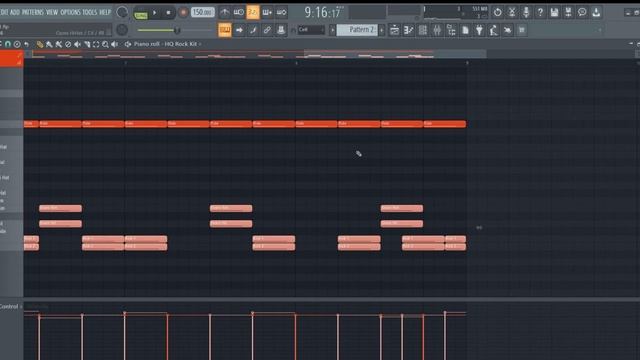Disable the 3.2.1 recording countdown
The height and width of the screenshot is (360, 640).
(253, 13)
